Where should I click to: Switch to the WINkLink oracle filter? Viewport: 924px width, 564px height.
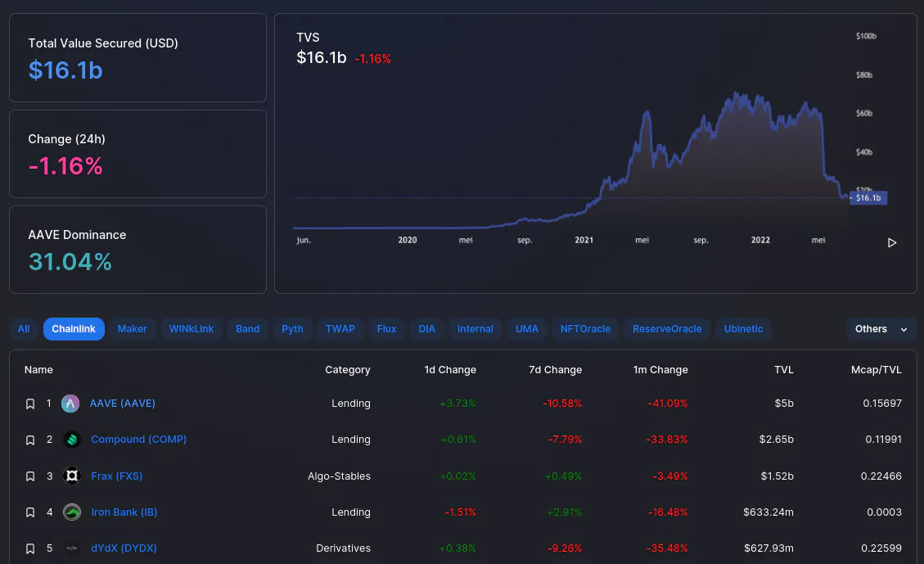pyautogui.click(x=192, y=329)
